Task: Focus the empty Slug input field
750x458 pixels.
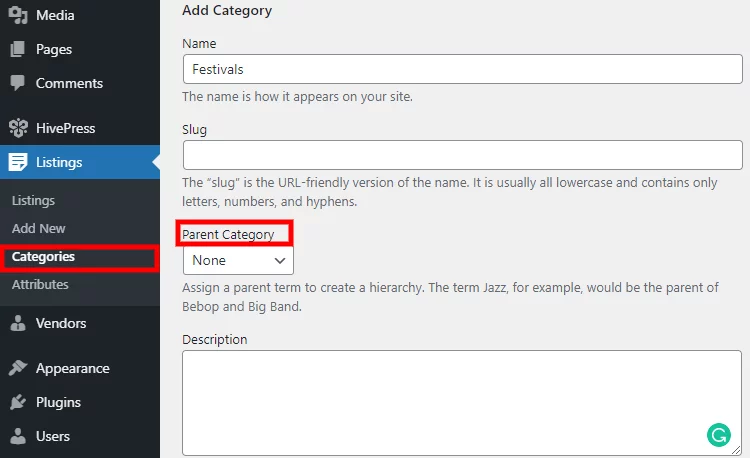Action: pyautogui.click(x=463, y=155)
